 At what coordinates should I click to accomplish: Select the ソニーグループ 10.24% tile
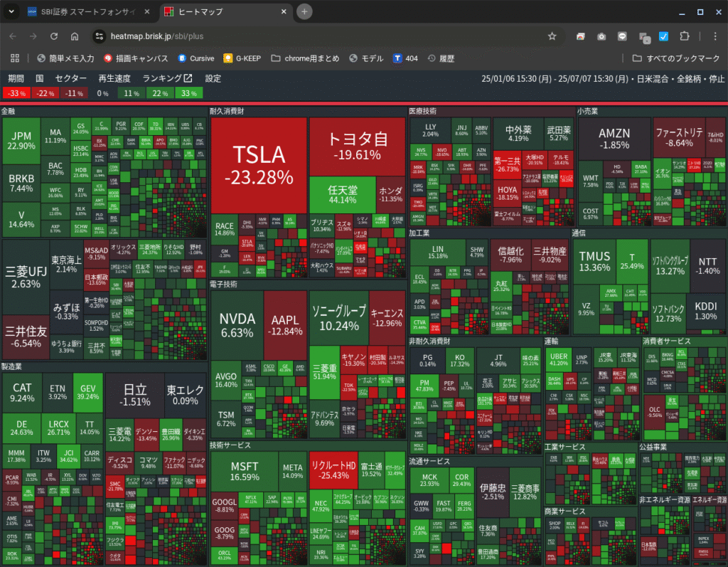click(339, 318)
